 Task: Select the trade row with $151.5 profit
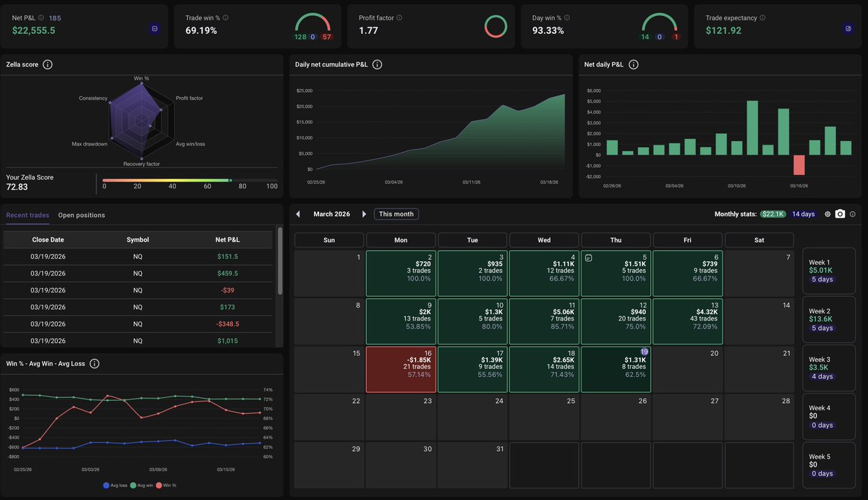(x=138, y=256)
